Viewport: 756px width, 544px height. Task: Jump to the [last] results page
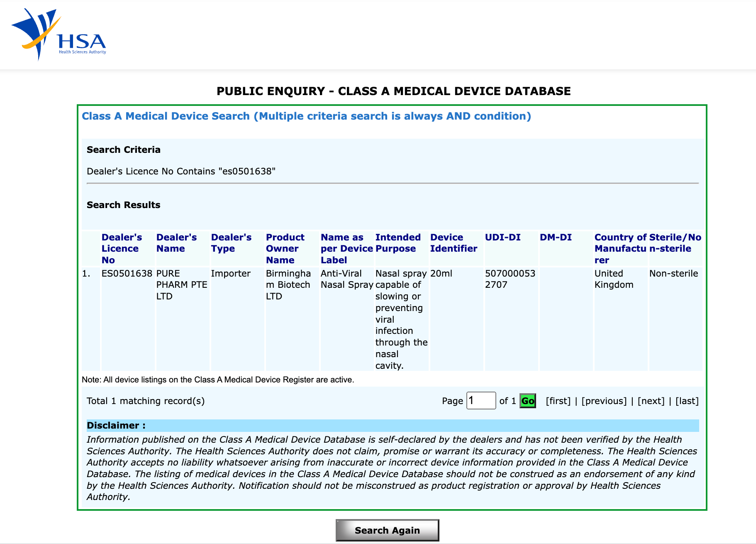[687, 401]
